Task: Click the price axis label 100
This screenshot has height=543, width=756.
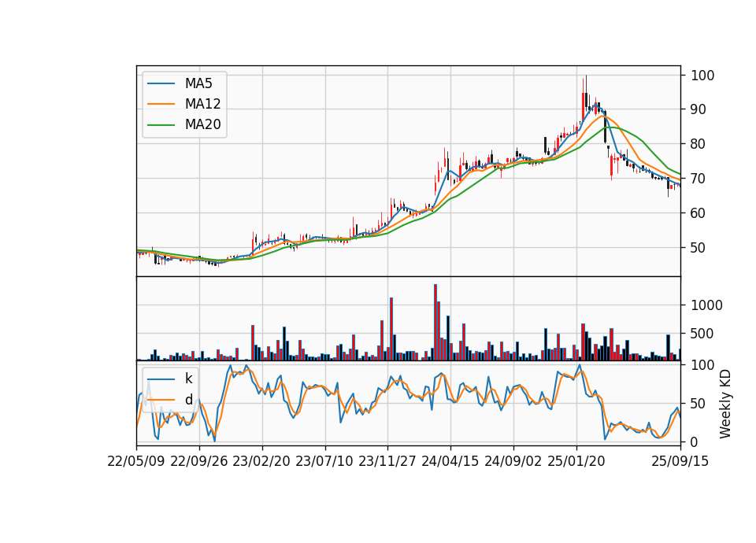Action: pos(702,76)
